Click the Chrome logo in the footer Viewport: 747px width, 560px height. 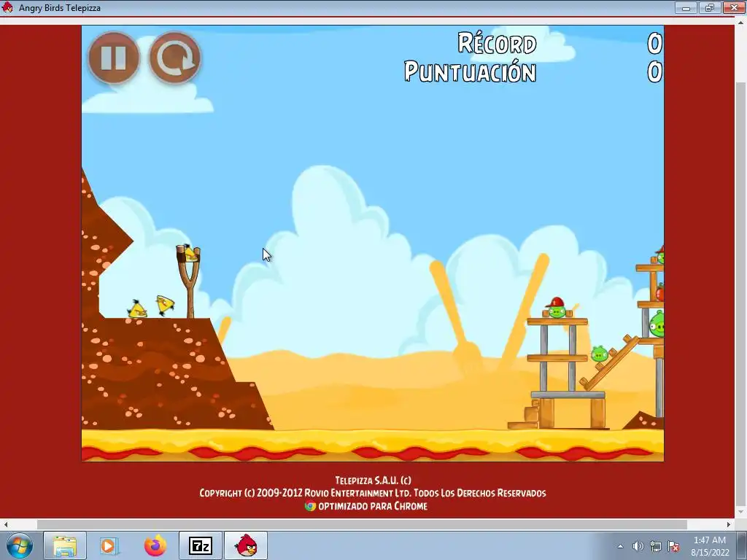tap(310, 506)
